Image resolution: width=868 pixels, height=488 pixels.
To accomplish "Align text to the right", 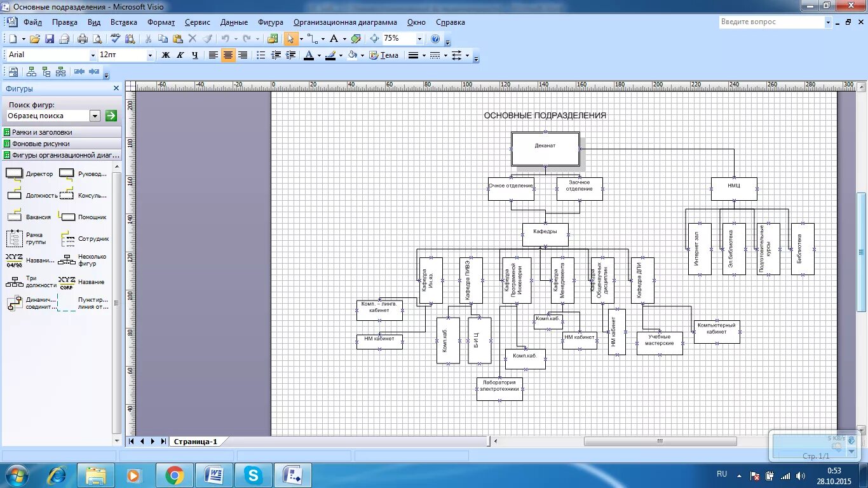I will [x=242, y=55].
